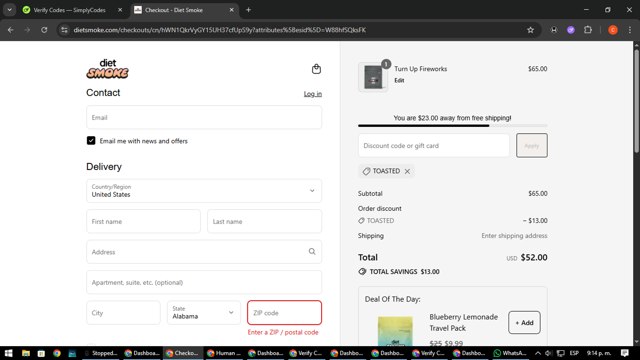Focus the Apartment, suite, etc. field

[x=204, y=282]
